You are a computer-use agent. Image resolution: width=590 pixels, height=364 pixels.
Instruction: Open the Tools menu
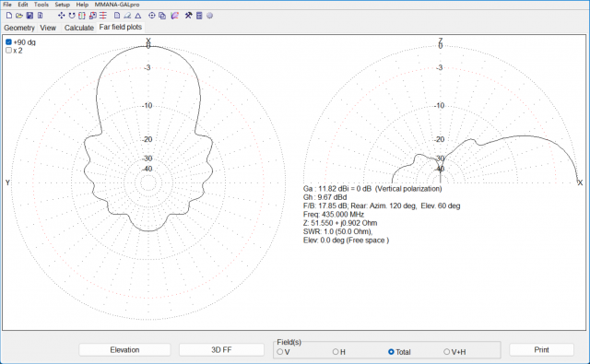(x=41, y=5)
